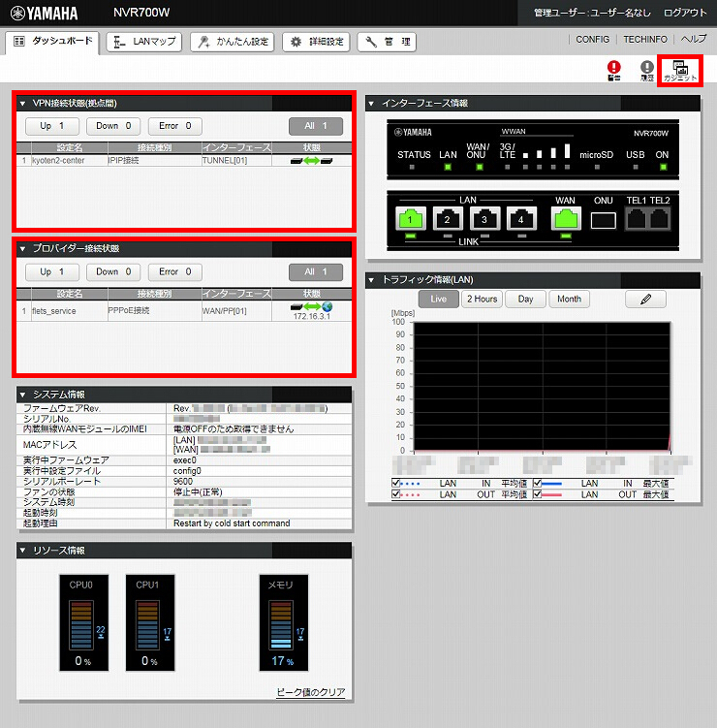The height and width of the screenshot is (728, 717).
Task: Click the ログアウト link
Action: [x=685, y=13]
